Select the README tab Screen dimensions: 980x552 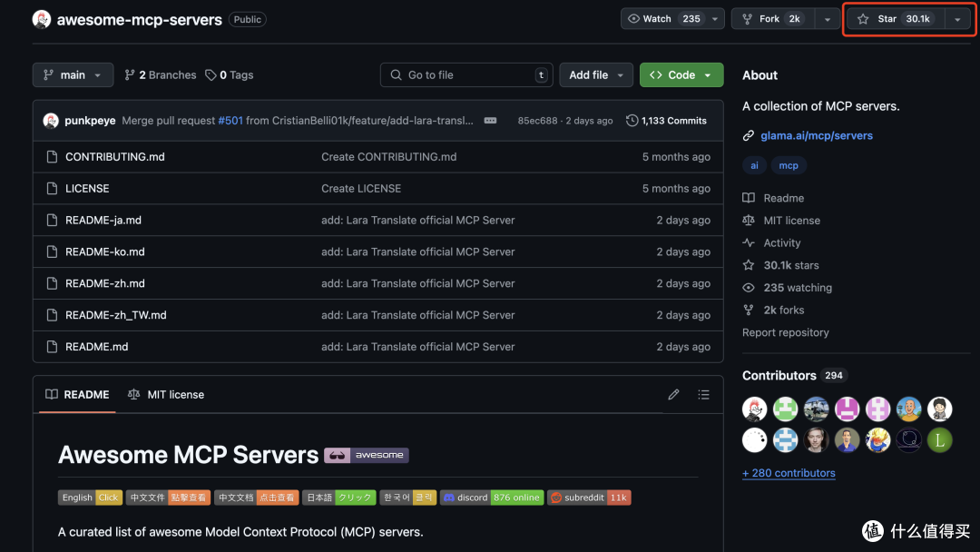(x=77, y=394)
